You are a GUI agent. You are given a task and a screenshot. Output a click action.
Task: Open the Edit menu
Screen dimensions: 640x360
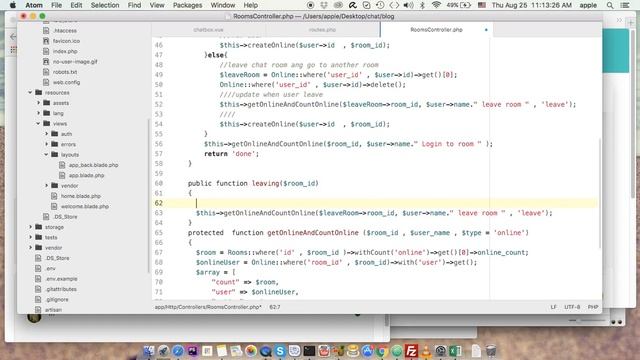tap(76, 5)
